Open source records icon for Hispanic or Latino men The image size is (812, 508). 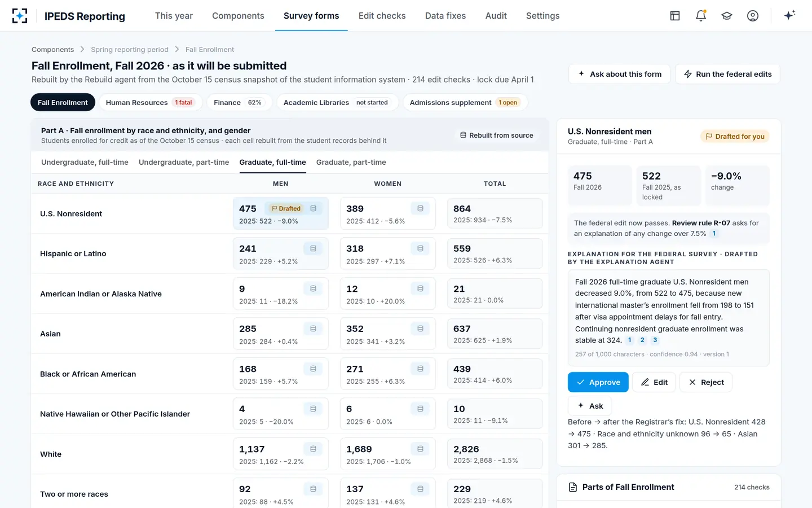tap(313, 248)
